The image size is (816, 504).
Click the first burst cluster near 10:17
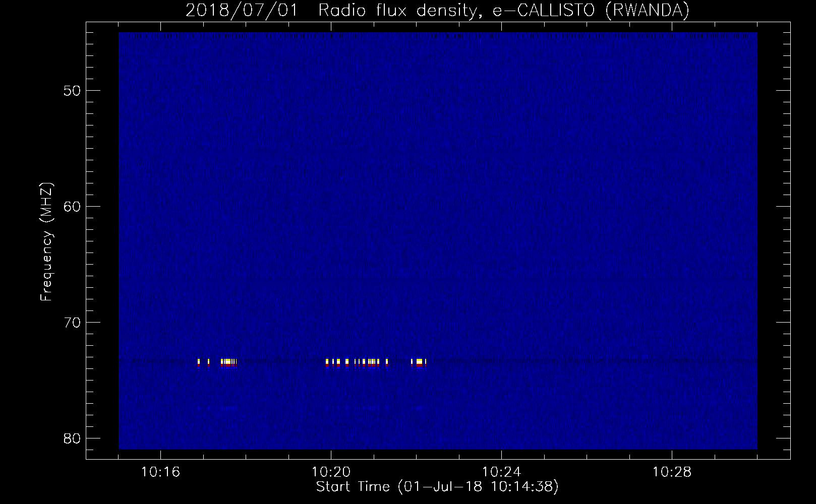(x=217, y=363)
